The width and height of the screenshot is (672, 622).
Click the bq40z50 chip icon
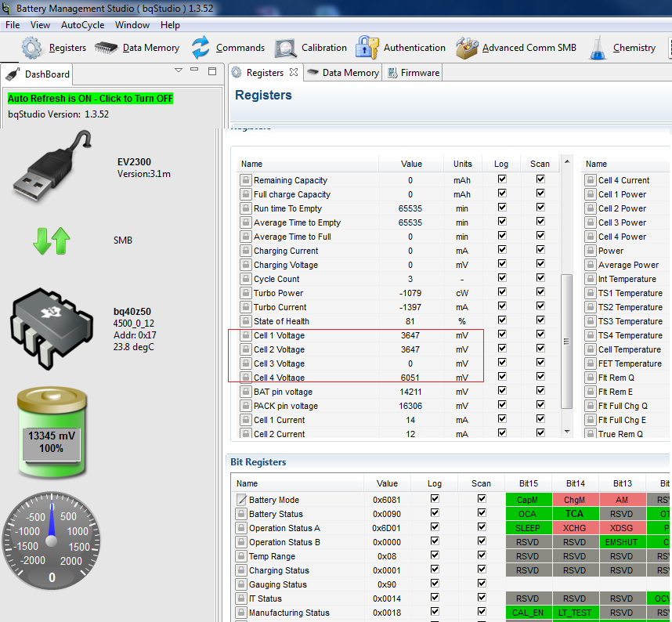point(52,328)
